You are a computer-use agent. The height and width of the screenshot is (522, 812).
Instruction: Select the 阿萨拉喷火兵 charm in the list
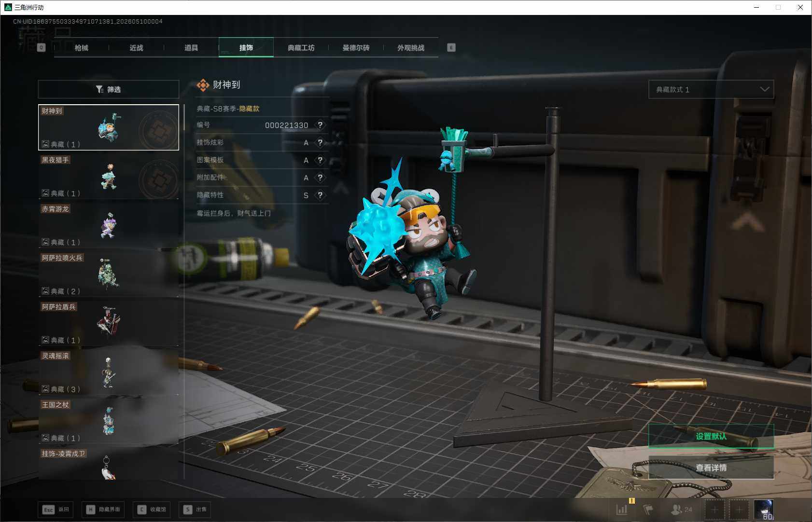click(109, 275)
